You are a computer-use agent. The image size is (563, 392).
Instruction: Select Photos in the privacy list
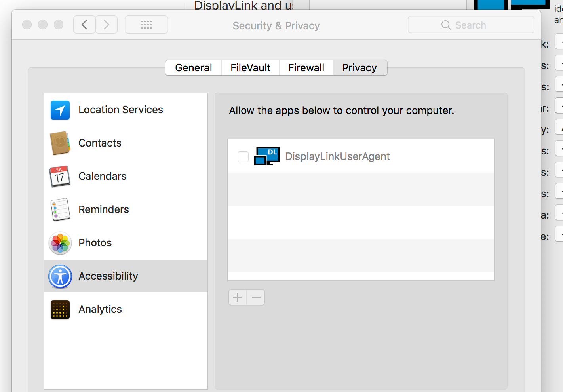[x=126, y=243]
